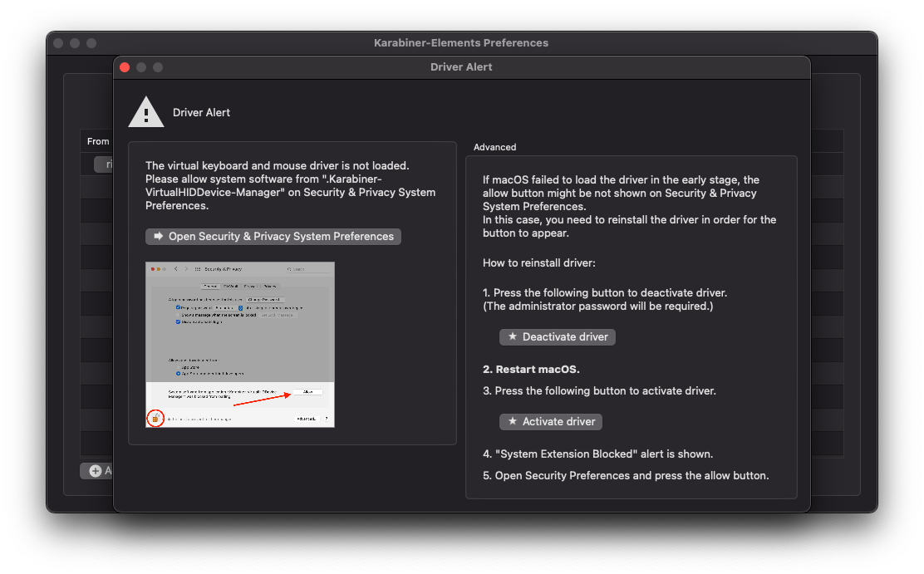
Task: Click the Security & Privacy example screenshot thumbnail
Action: 240,345
